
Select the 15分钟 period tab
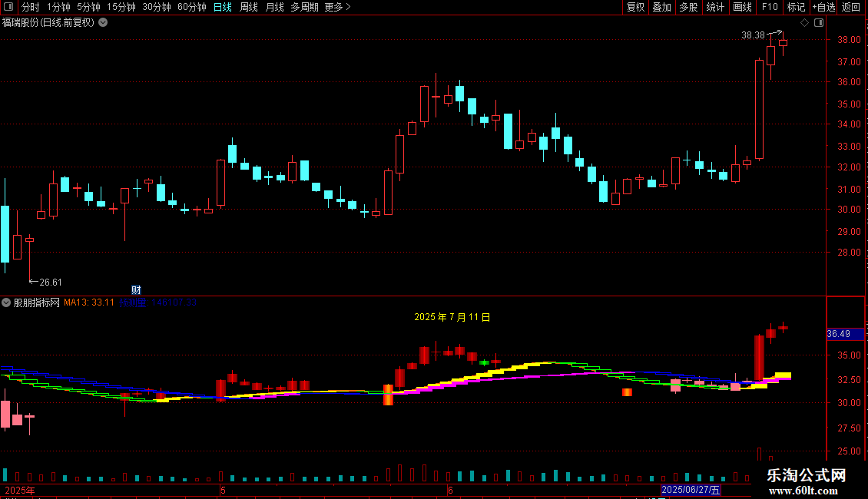[x=121, y=7]
